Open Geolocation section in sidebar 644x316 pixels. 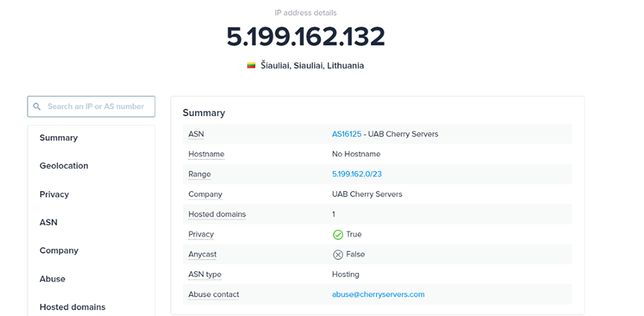click(x=64, y=166)
